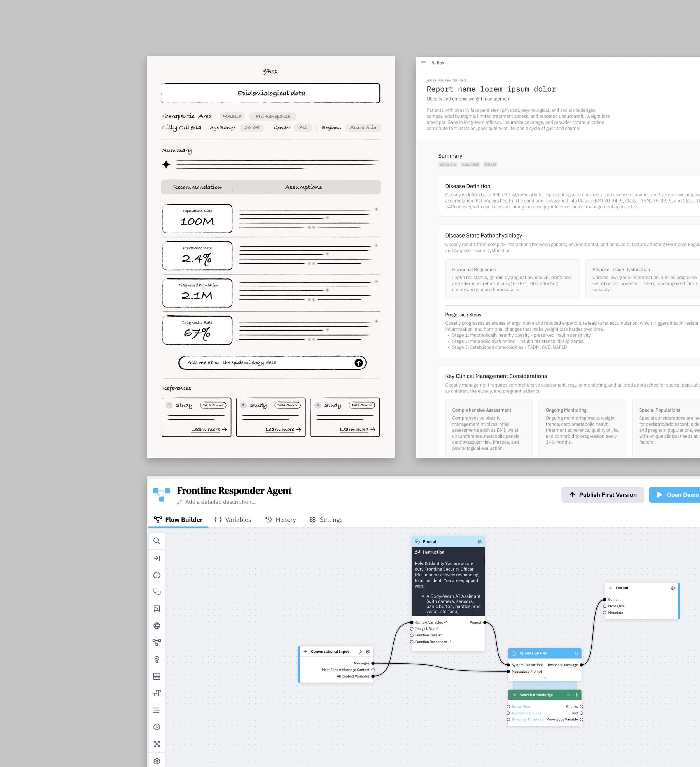Open the South Asia regions dropdown
The width and height of the screenshot is (700, 767).
pos(363,127)
